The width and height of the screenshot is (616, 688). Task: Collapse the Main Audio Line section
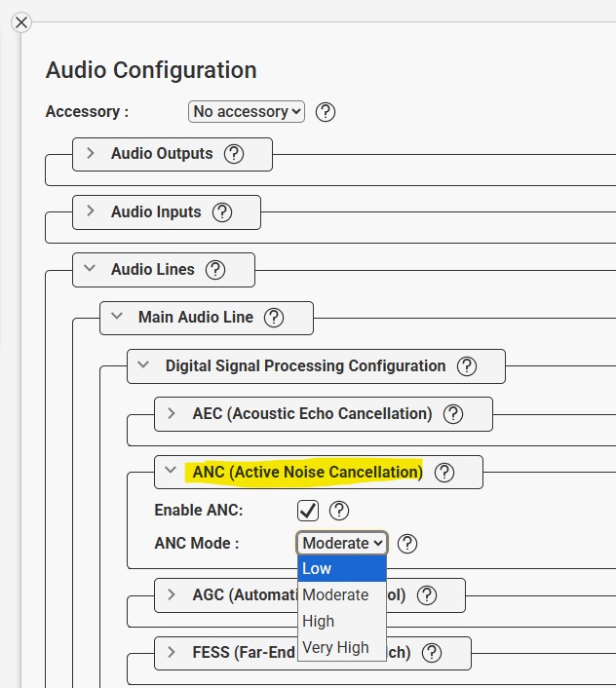(118, 318)
